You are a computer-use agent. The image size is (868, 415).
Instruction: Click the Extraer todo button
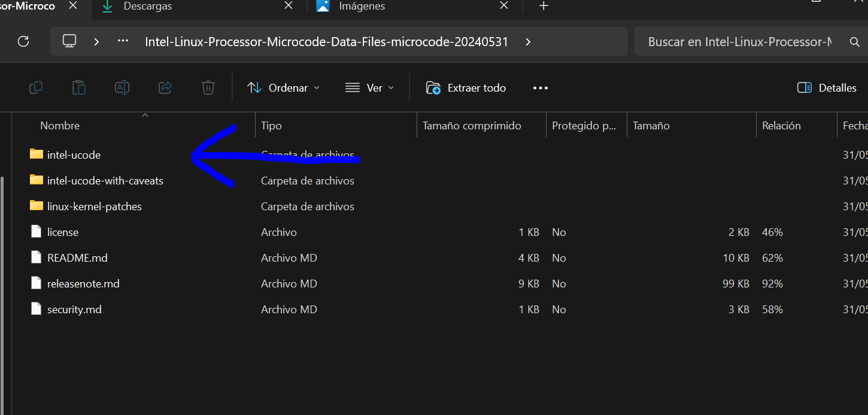click(x=466, y=87)
